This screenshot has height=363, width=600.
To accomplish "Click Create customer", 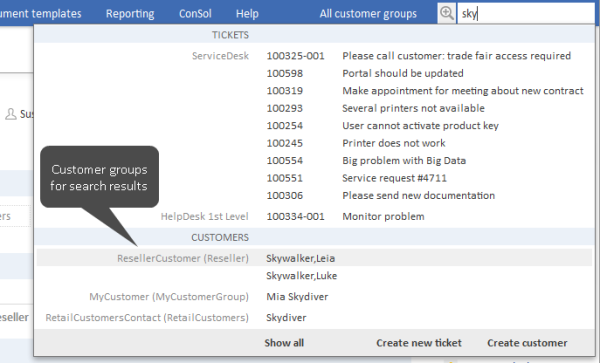I will pyautogui.click(x=527, y=343).
